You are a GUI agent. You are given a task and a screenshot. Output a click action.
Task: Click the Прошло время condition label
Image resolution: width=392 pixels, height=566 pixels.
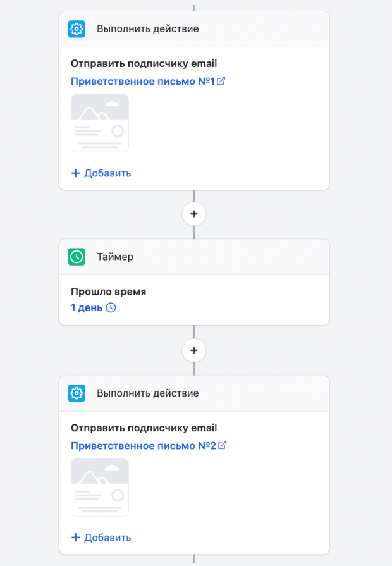tap(108, 292)
